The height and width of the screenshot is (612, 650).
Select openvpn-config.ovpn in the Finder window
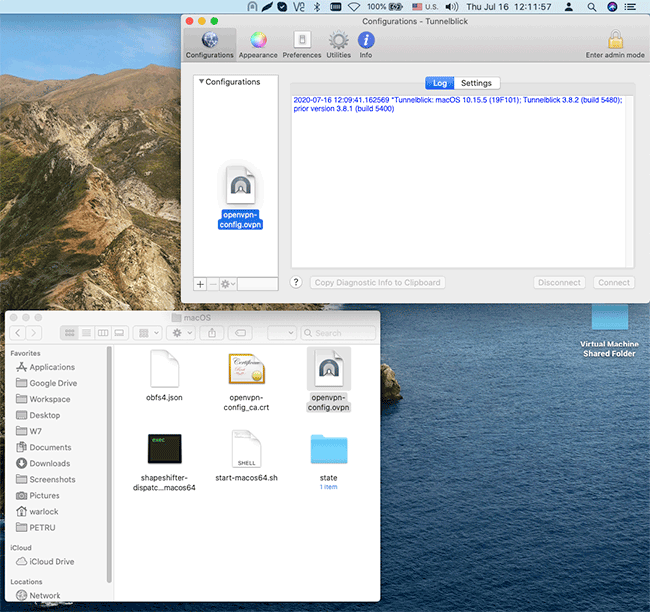tap(329, 380)
